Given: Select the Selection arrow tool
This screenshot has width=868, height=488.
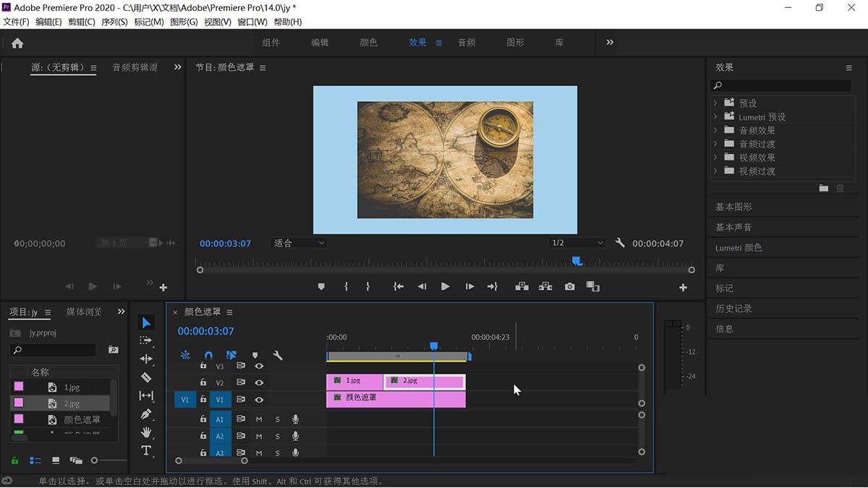Looking at the screenshot, I should click(x=146, y=322).
